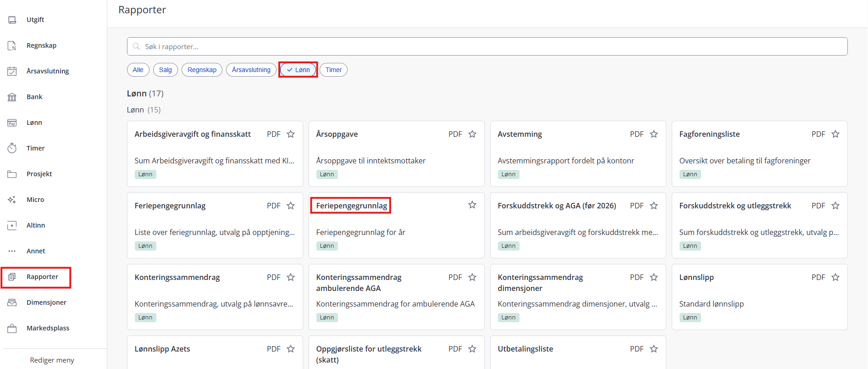Open Utgift via its sidebar icon
The image size is (868, 369).
tap(12, 20)
